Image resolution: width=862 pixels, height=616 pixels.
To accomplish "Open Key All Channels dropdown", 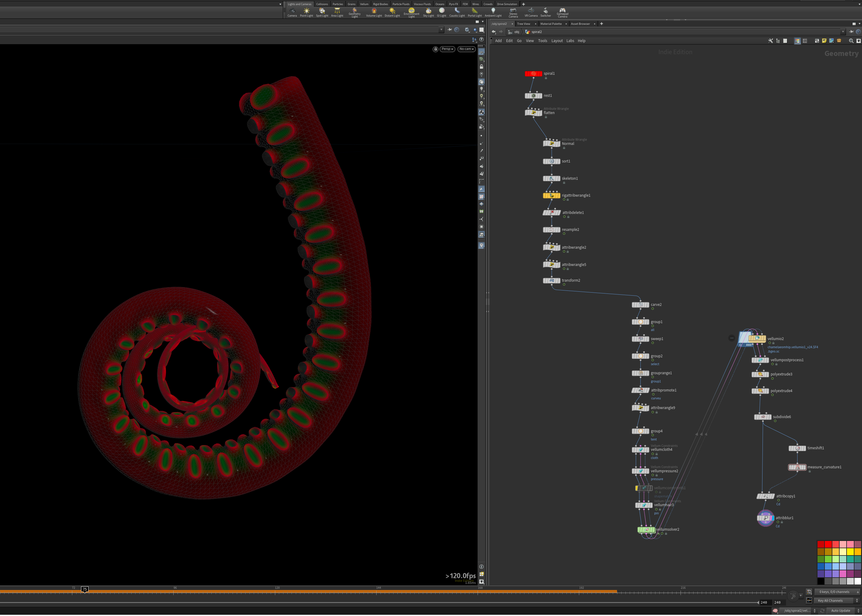I will pyautogui.click(x=837, y=601).
